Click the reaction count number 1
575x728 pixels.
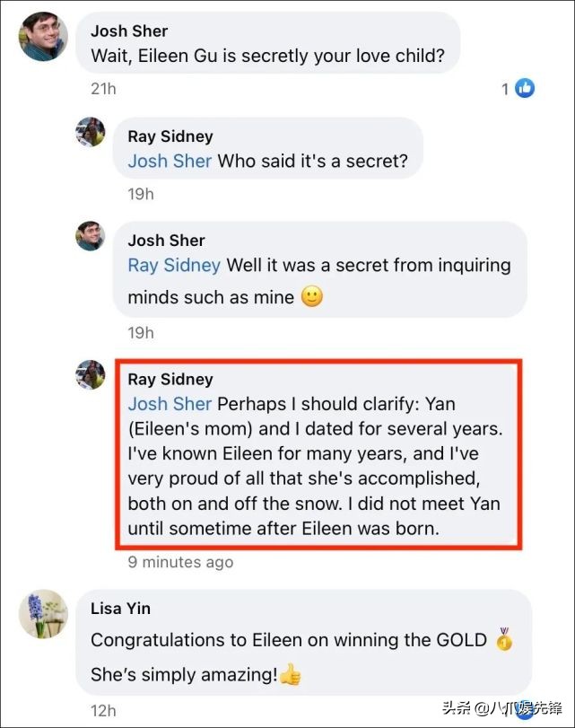point(505,89)
